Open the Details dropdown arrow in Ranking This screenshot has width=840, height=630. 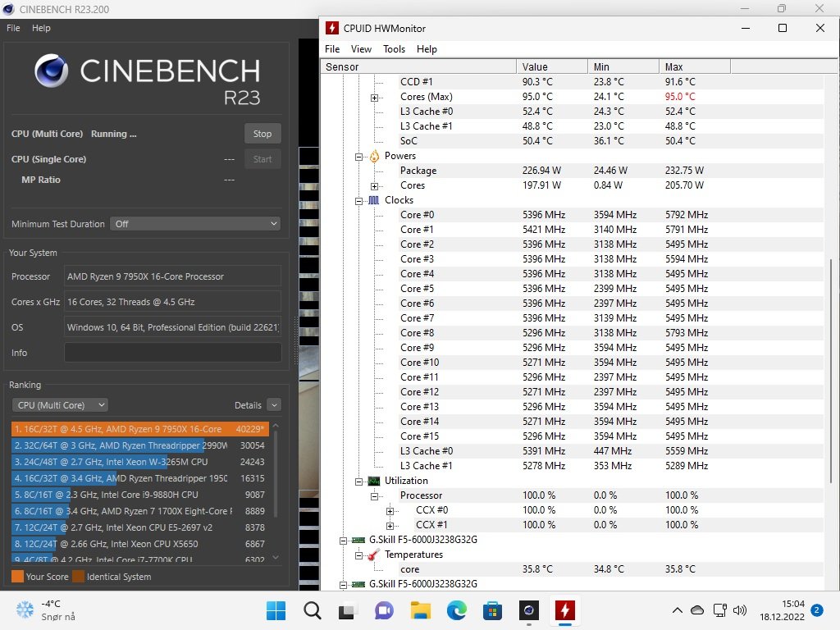pyautogui.click(x=274, y=405)
